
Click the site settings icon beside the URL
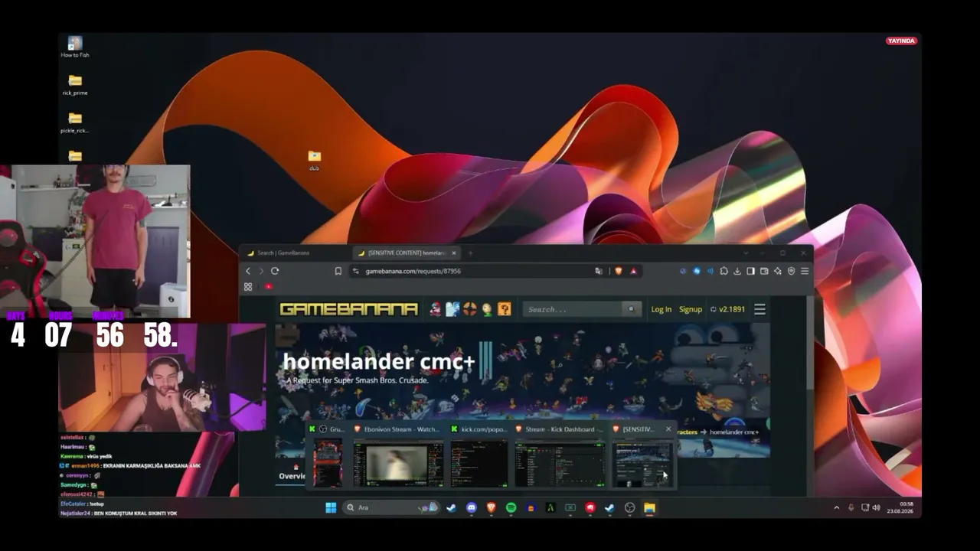point(355,271)
